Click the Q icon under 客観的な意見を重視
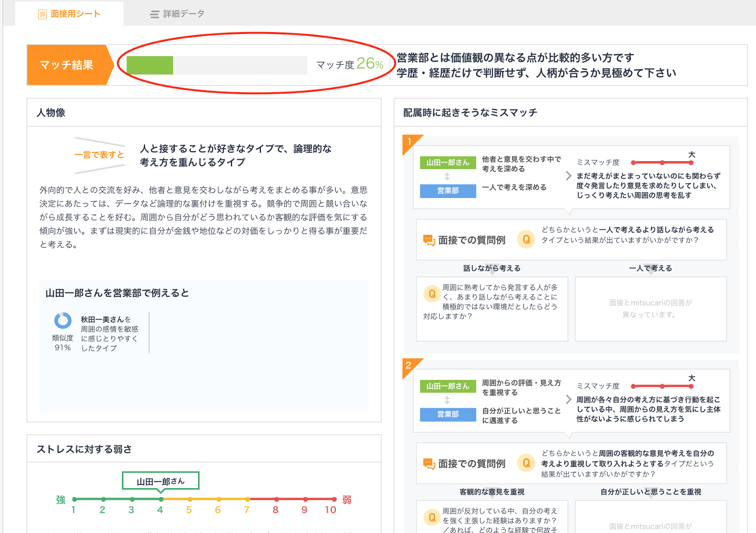Image resolution: width=756 pixels, height=533 pixels. [431, 517]
